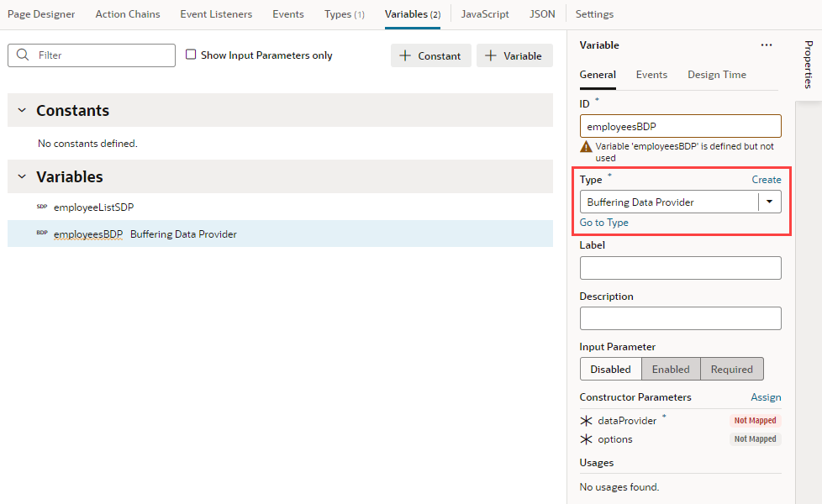Click Not Mapped badge for dataProvider
Screen dimensions: 822x504
(x=755, y=420)
